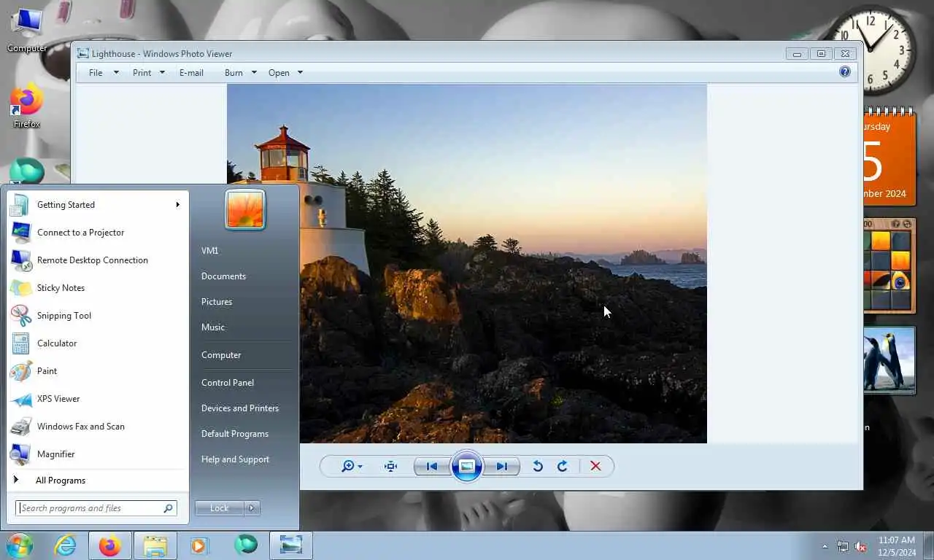Click the Computer desktop icon
This screenshot has height=560, width=934.
point(27,30)
